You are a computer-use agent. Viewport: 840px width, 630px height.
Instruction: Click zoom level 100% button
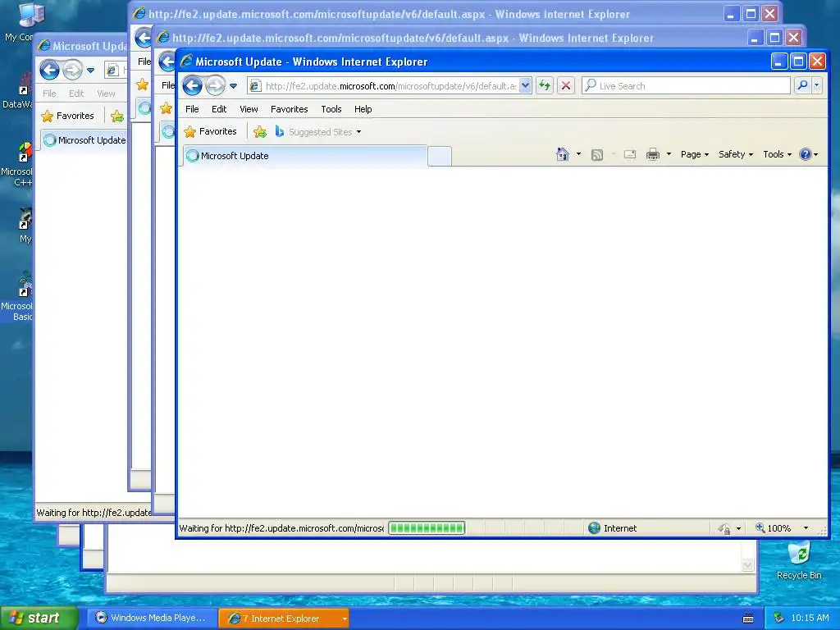click(x=774, y=528)
